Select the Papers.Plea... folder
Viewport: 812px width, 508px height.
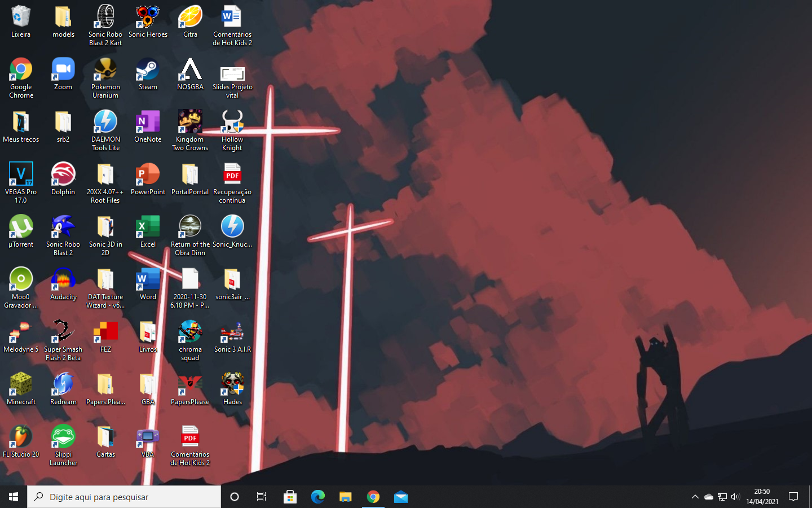point(105,389)
